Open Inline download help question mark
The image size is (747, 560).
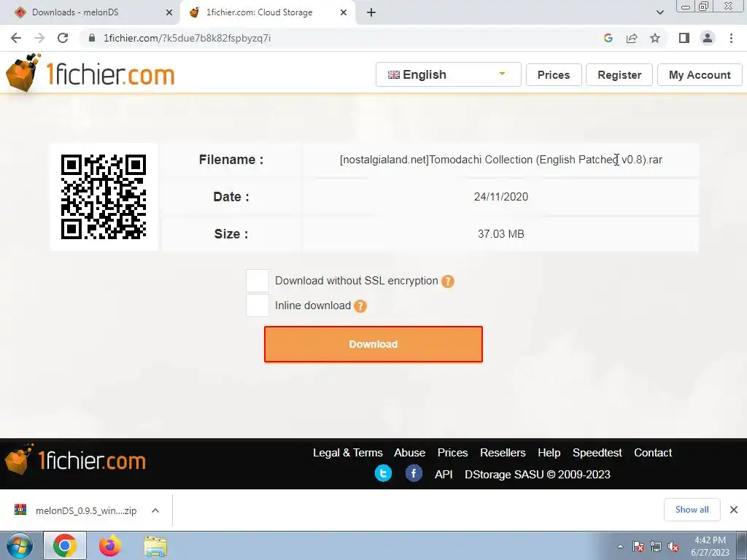point(360,306)
